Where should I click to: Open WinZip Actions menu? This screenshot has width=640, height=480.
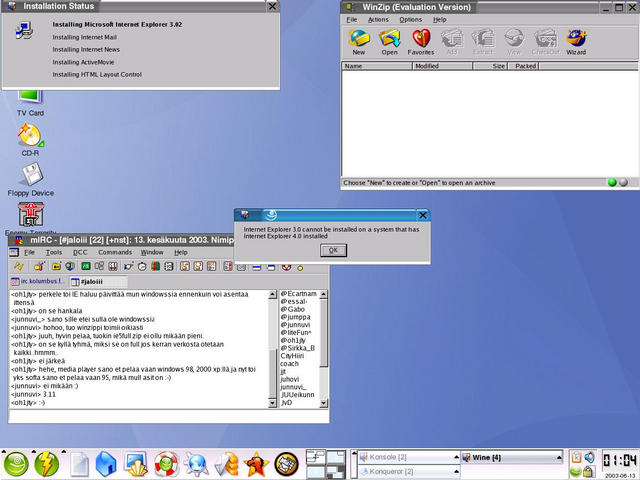click(378, 20)
